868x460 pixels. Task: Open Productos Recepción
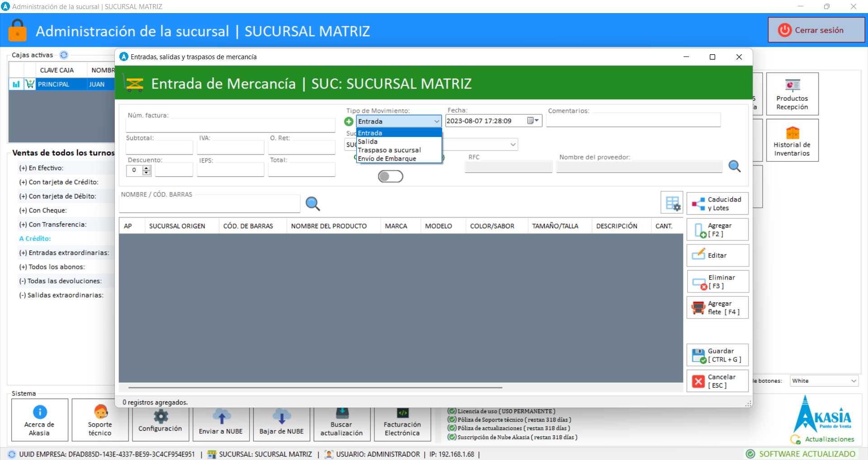(x=792, y=94)
